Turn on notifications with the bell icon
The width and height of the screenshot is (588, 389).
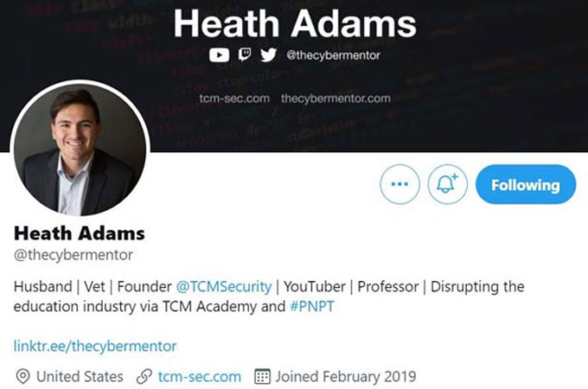click(447, 184)
